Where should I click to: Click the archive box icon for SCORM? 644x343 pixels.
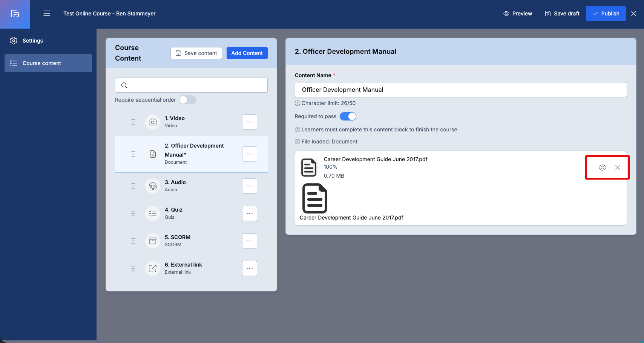pyautogui.click(x=153, y=241)
